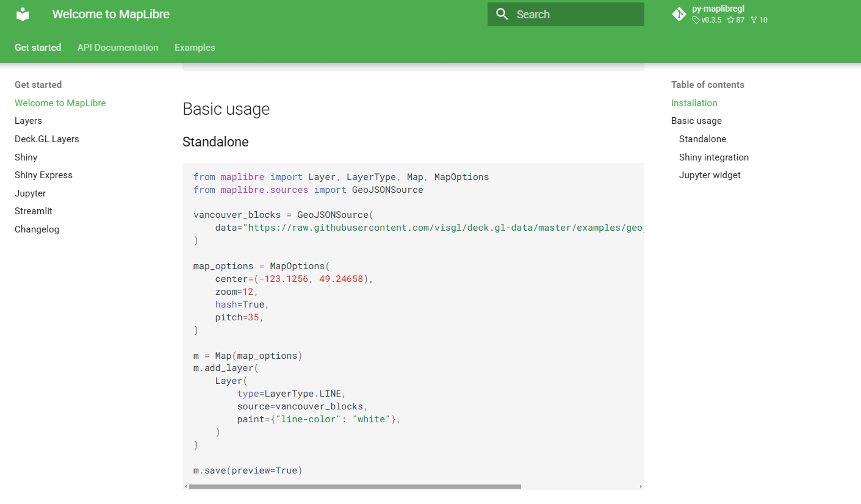This screenshot has width=861, height=504.
Task: Go to Deck.GL Layers page
Action: (47, 139)
